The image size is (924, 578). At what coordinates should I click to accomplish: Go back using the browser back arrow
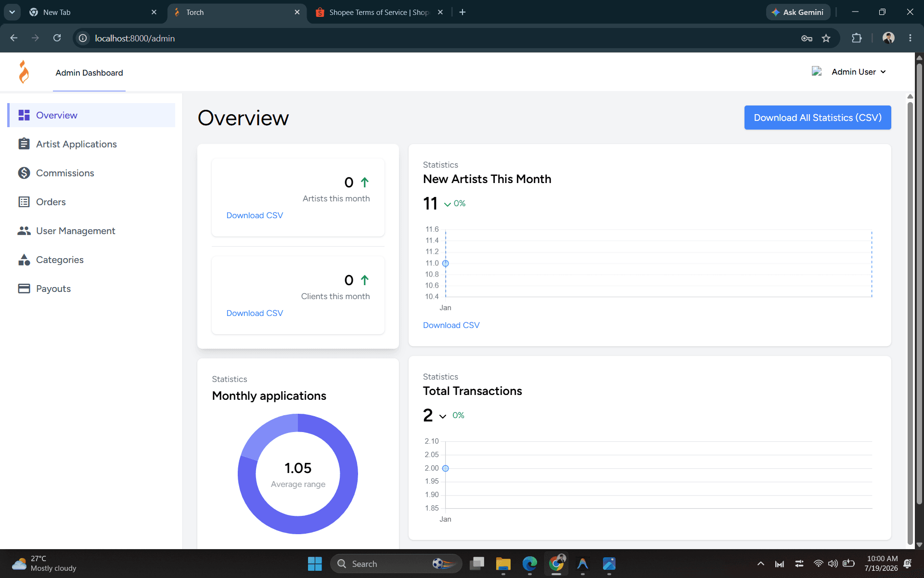point(13,38)
